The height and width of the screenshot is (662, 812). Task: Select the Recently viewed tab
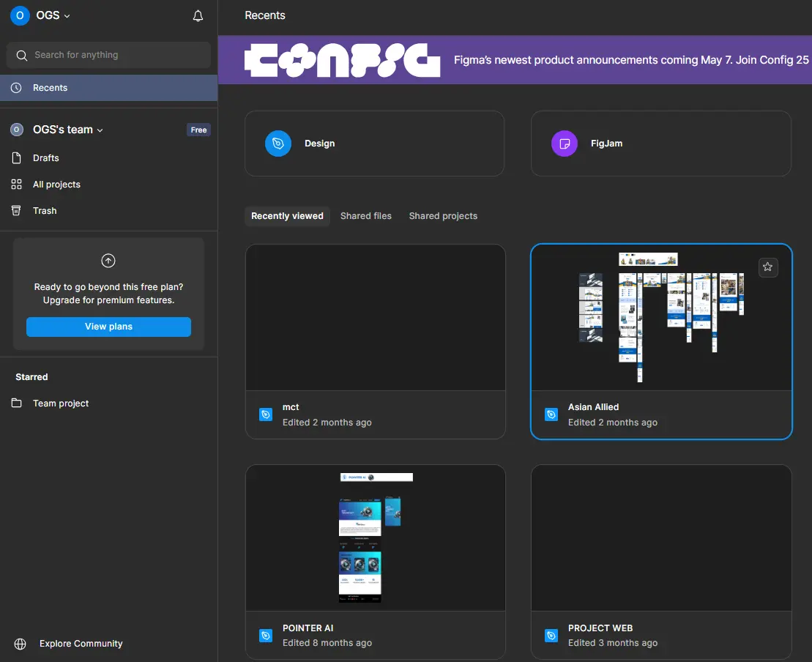pos(287,216)
